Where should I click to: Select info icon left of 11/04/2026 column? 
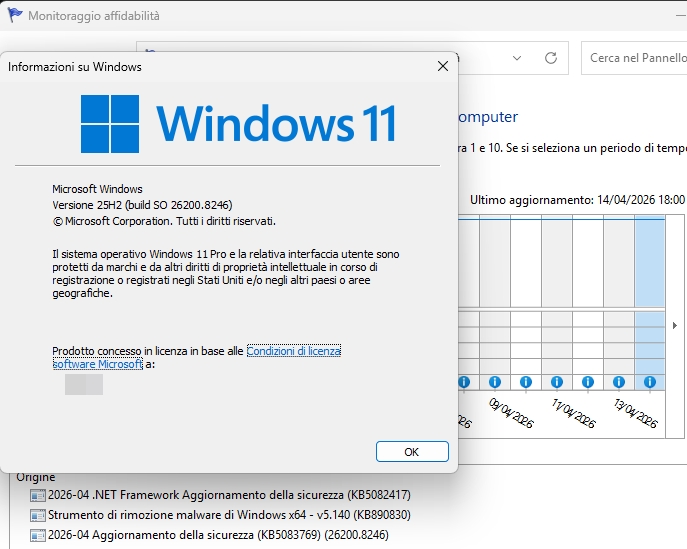tap(526, 382)
